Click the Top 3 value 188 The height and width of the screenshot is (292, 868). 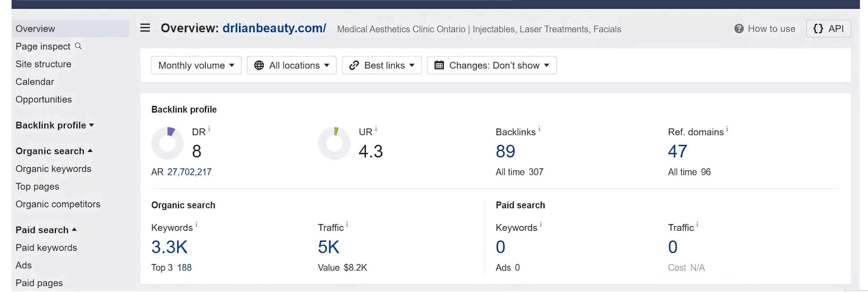[x=184, y=268]
